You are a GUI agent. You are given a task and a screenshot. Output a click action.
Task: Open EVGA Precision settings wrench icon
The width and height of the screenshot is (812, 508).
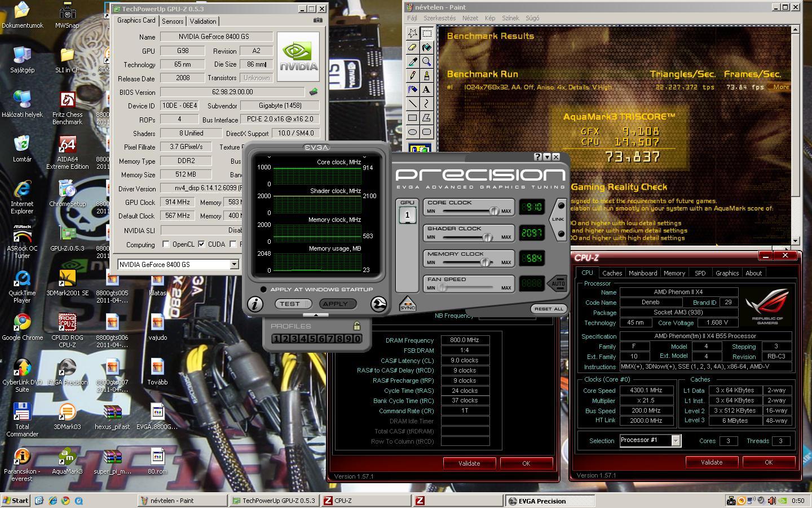click(378, 304)
